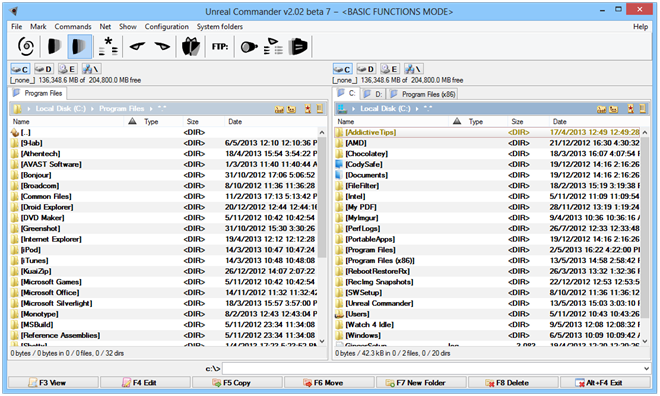Select drive E in left panel
This screenshot has width=660, height=396.
(x=67, y=69)
